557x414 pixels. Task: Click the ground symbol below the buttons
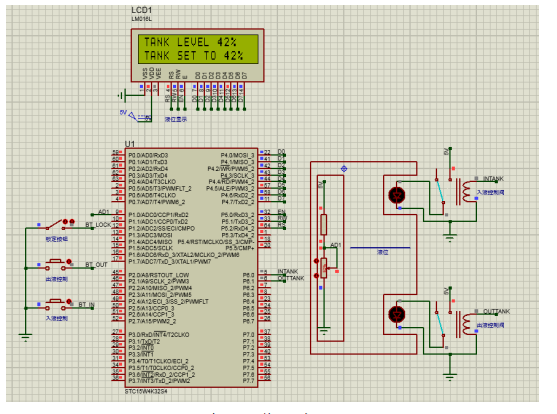(x=26, y=337)
